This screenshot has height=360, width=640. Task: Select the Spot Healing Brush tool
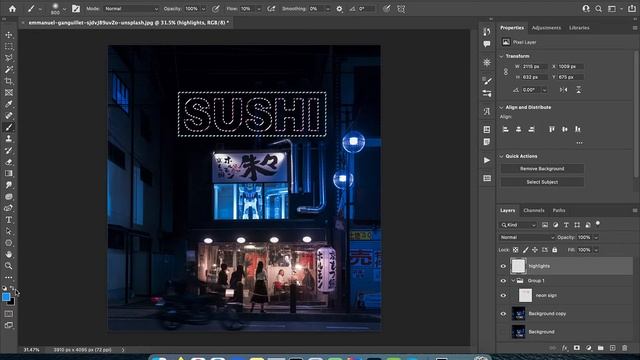[x=9, y=116]
